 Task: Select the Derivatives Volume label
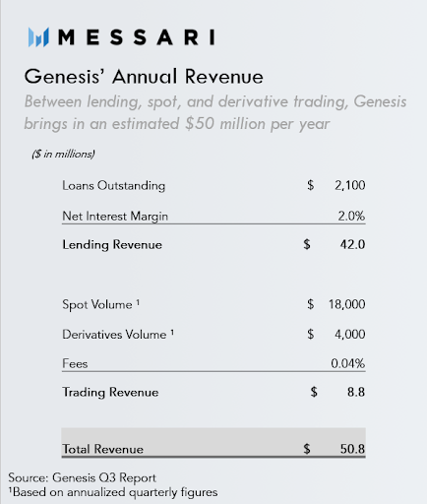118,335
